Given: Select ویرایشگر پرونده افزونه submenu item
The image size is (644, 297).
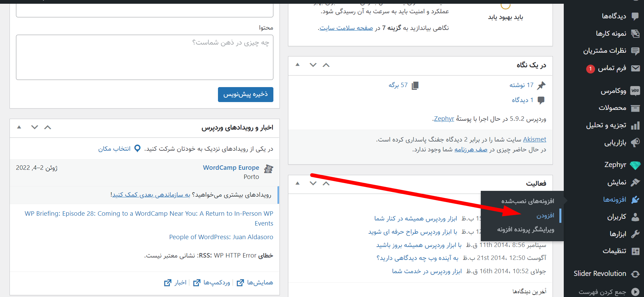Looking at the screenshot, I should pos(526,230).
